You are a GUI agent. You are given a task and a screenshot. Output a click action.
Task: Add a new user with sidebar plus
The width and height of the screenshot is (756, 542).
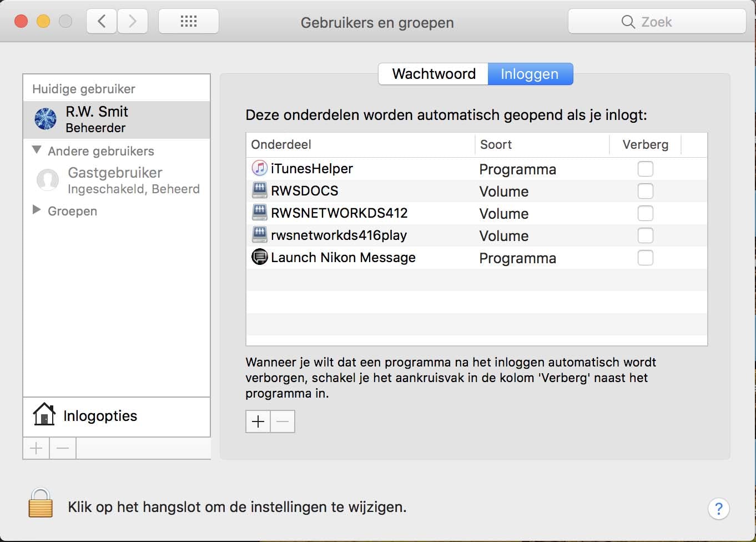[36, 448]
